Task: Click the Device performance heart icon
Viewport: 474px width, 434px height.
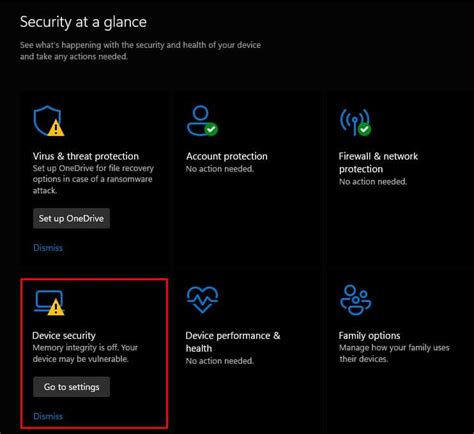Action: click(x=202, y=300)
